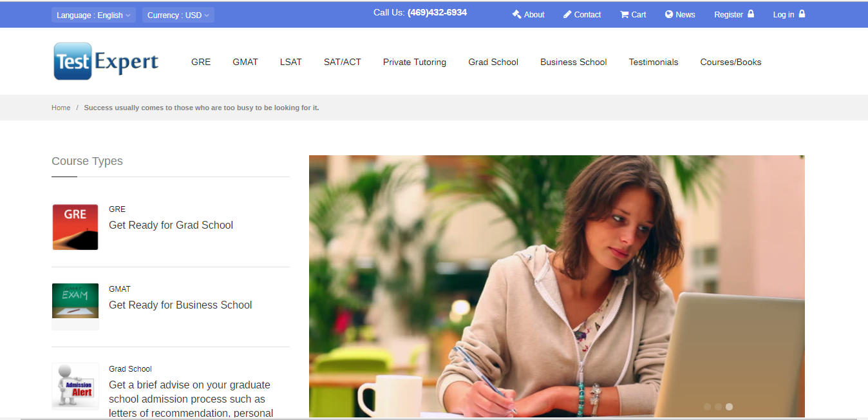This screenshot has width=868, height=420.
Task: Click the Admission Alert thumbnail image
Action: 75,386
